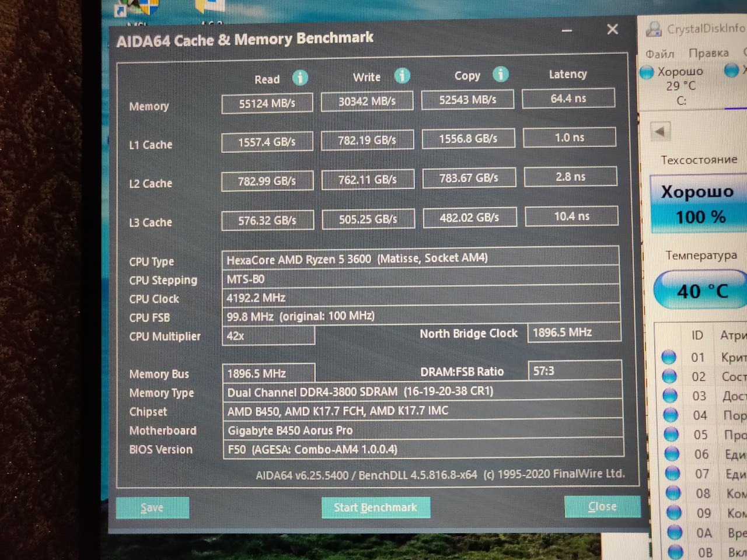Viewport: 747px width, 560px height.
Task: Click L2 Cache Read value 782.99 GB/s
Action: click(x=267, y=181)
